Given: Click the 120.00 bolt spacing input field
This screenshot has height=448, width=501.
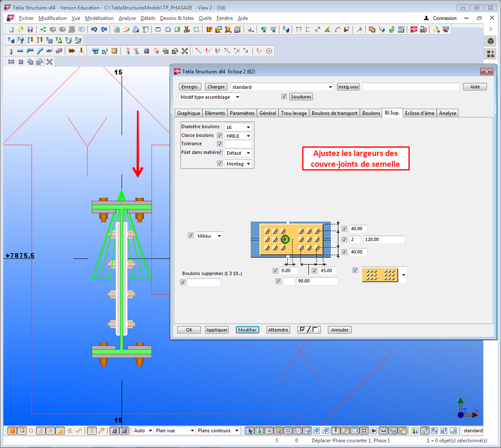Looking at the screenshot, I should [x=384, y=240].
